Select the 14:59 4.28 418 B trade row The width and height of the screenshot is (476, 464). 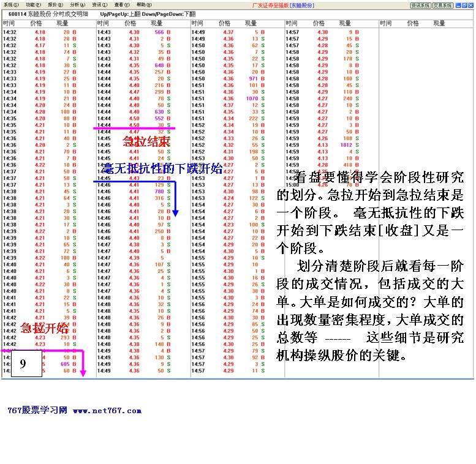pos(322,165)
